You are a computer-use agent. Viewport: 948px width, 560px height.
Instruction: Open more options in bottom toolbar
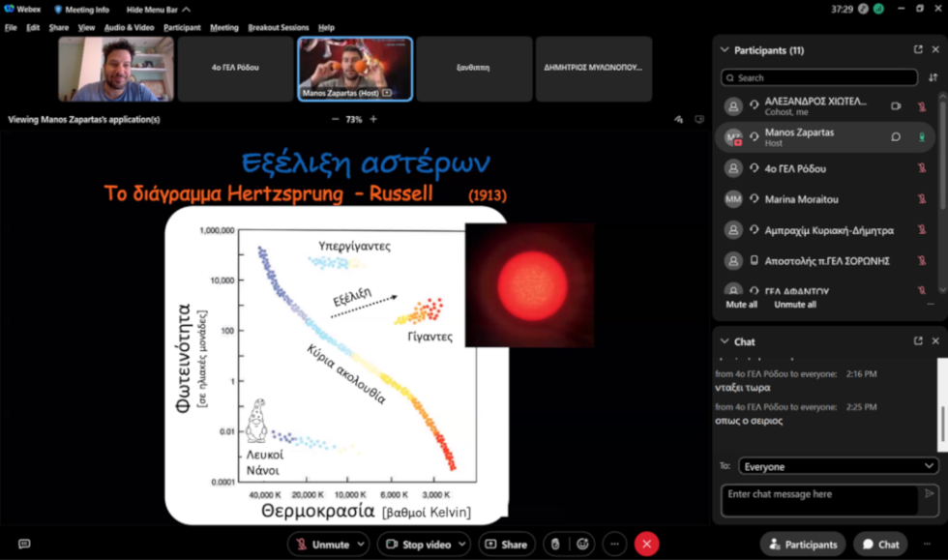coord(614,545)
